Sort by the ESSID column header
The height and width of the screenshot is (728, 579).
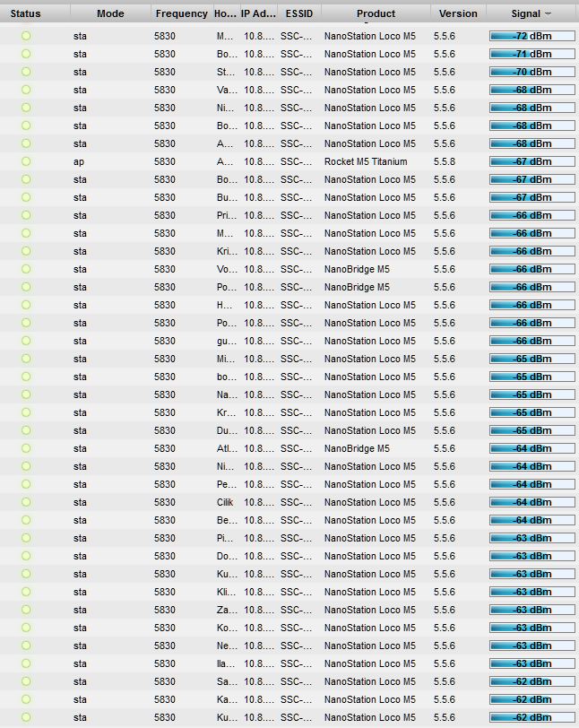pos(299,14)
